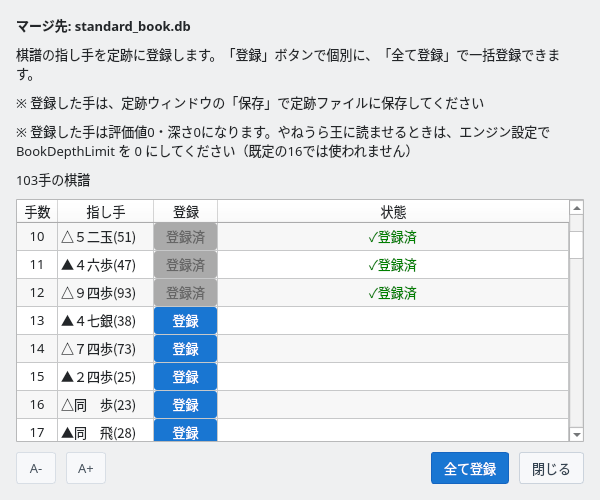The width and height of the screenshot is (600, 500).
Task: Click move number 12 cell
Action: pyautogui.click(x=37, y=293)
